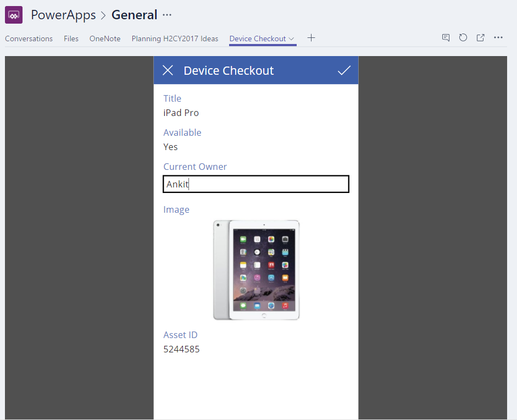Open the General channel more options ellipsis

click(x=167, y=15)
